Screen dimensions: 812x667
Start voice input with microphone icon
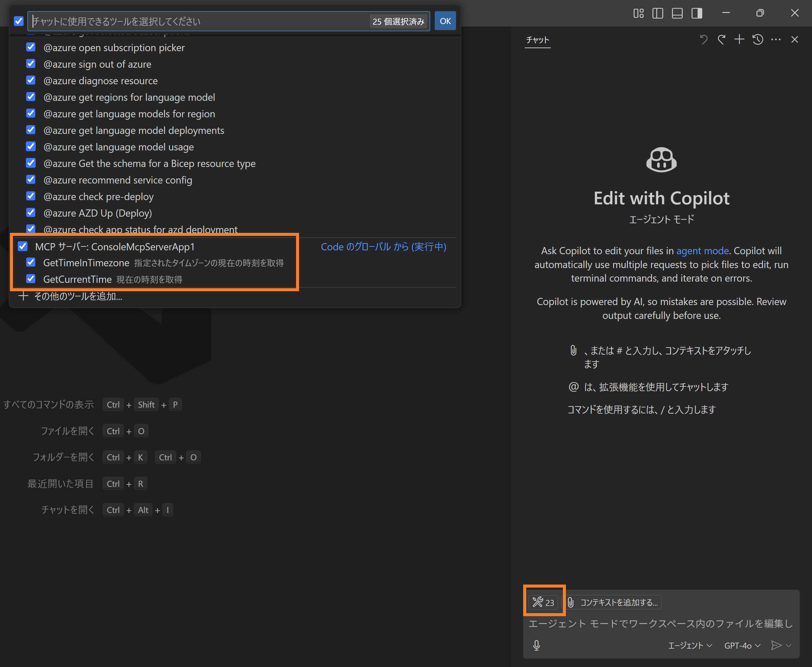(537, 645)
